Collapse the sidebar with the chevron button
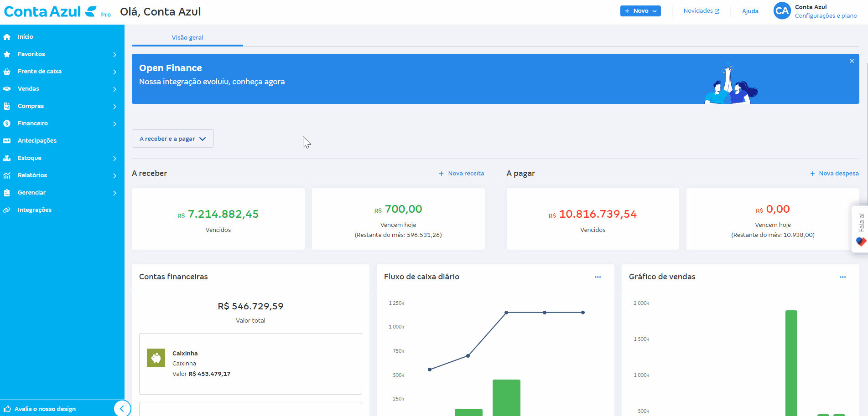Screen dimensions: 868x416 (122, 408)
